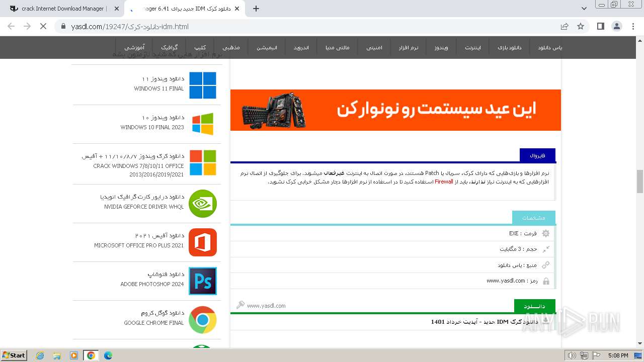Click the Start button
644x362 pixels.
point(14,355)
